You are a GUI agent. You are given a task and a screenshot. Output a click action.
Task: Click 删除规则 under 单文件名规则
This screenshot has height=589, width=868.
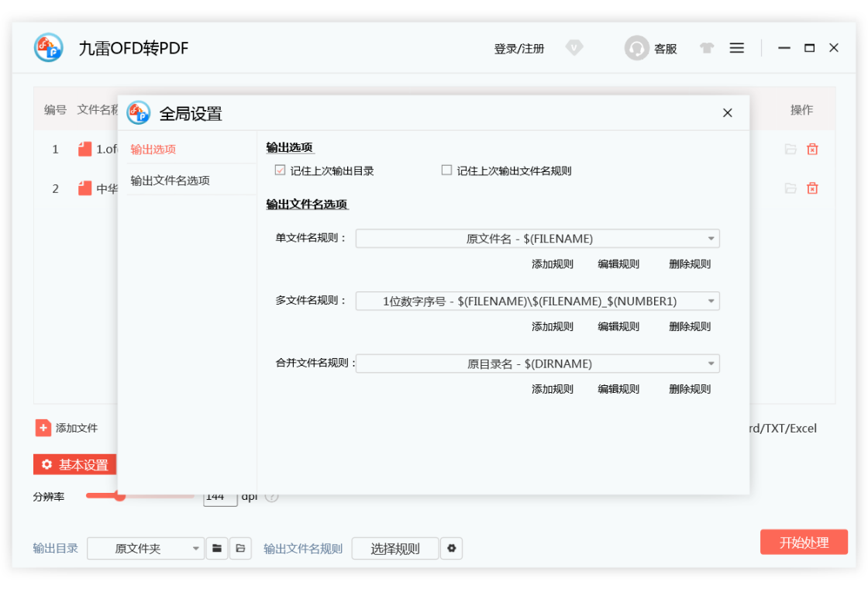(x=690, y=264)
